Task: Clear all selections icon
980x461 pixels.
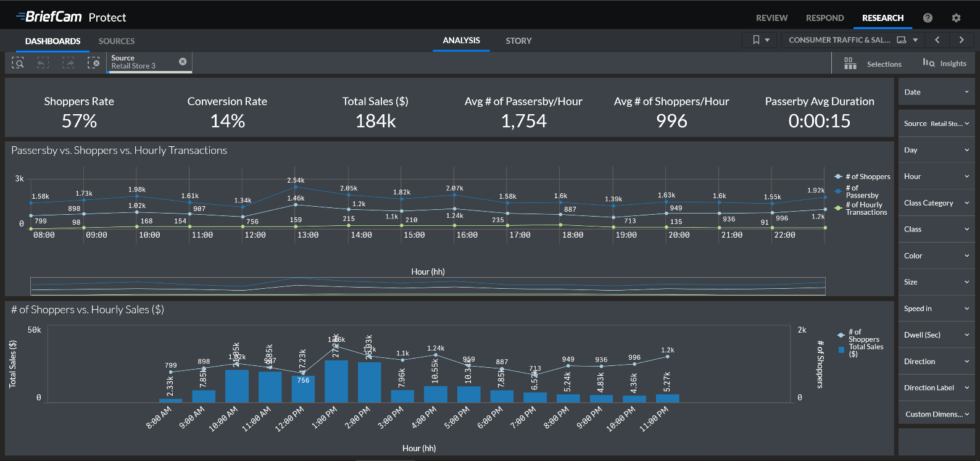Action: click(x=93, y=63)
